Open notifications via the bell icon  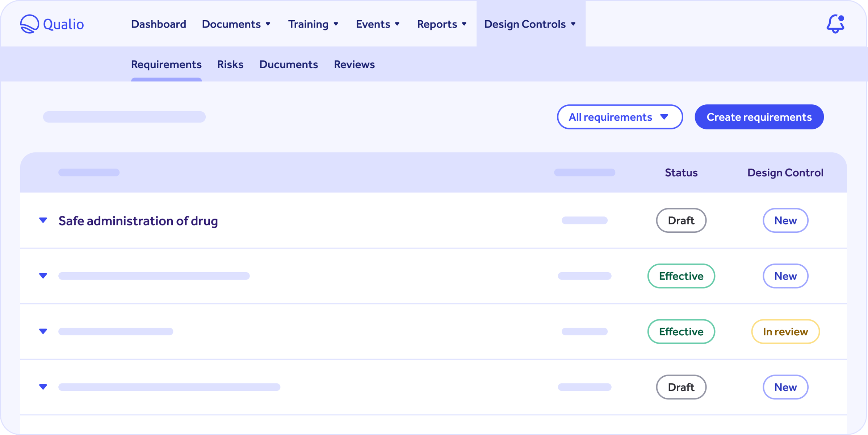pos(835,24)
